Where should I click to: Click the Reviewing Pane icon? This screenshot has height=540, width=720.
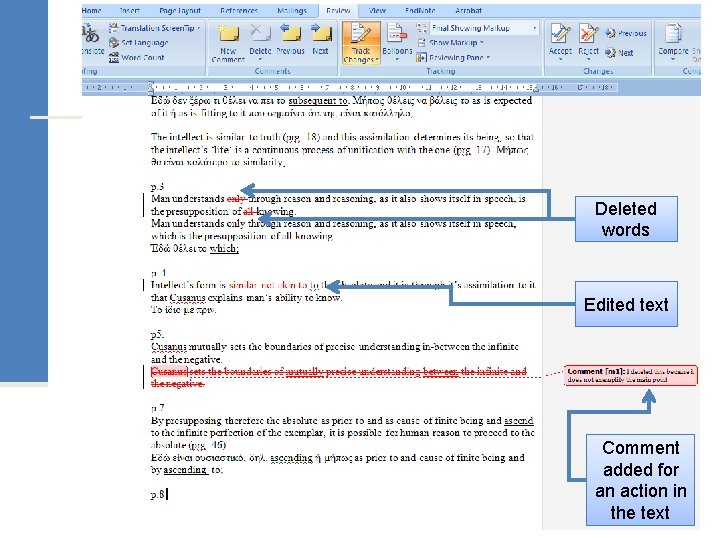(421, 57)
